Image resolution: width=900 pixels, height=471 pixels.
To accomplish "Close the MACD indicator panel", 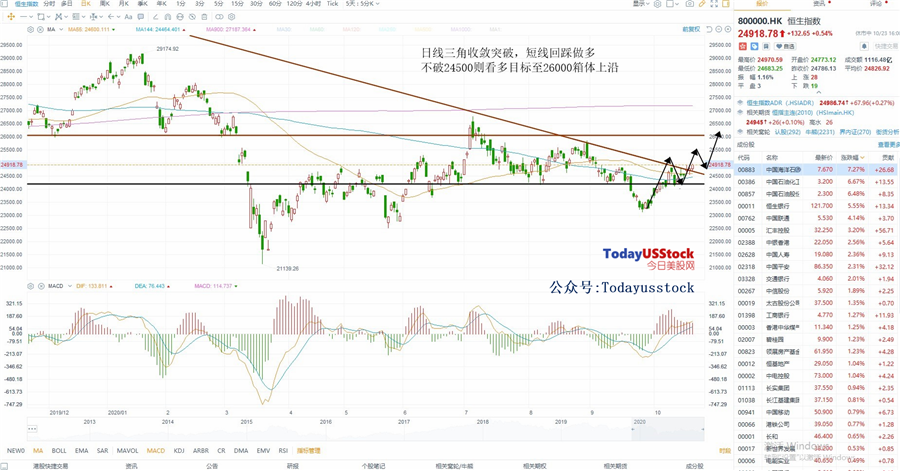I will click(x=41, y=286).
